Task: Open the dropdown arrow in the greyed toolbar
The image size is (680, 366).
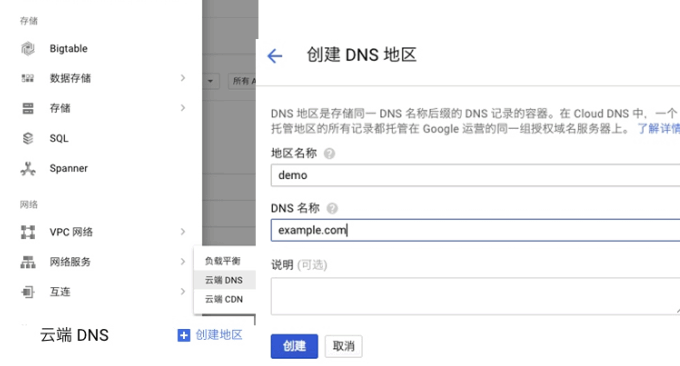Action: (211, 81)
